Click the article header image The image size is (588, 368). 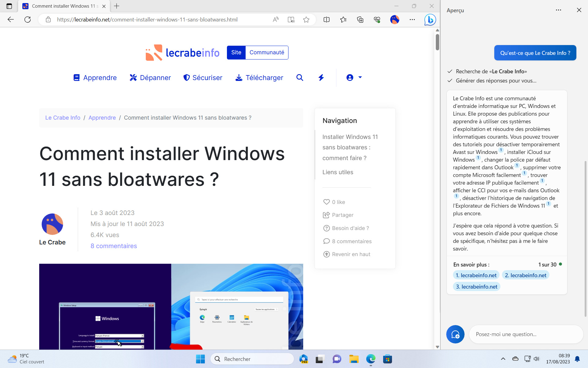click(x=171, y=307)
